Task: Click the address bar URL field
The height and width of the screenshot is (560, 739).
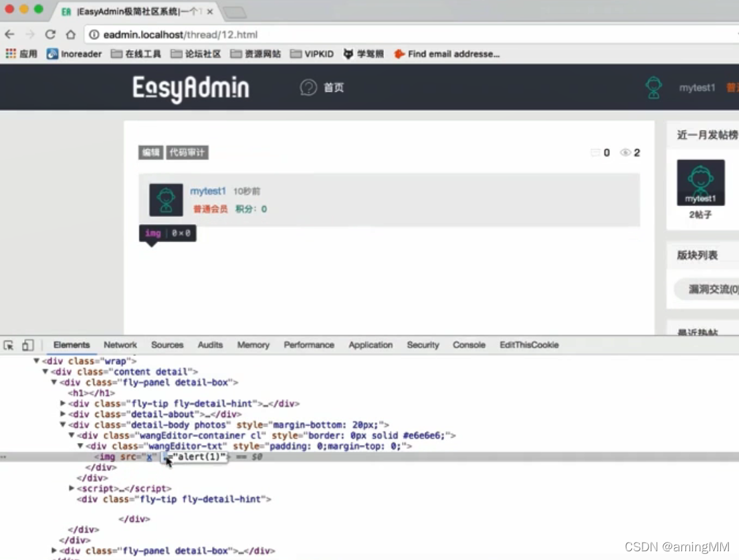Action: [410, 34]
